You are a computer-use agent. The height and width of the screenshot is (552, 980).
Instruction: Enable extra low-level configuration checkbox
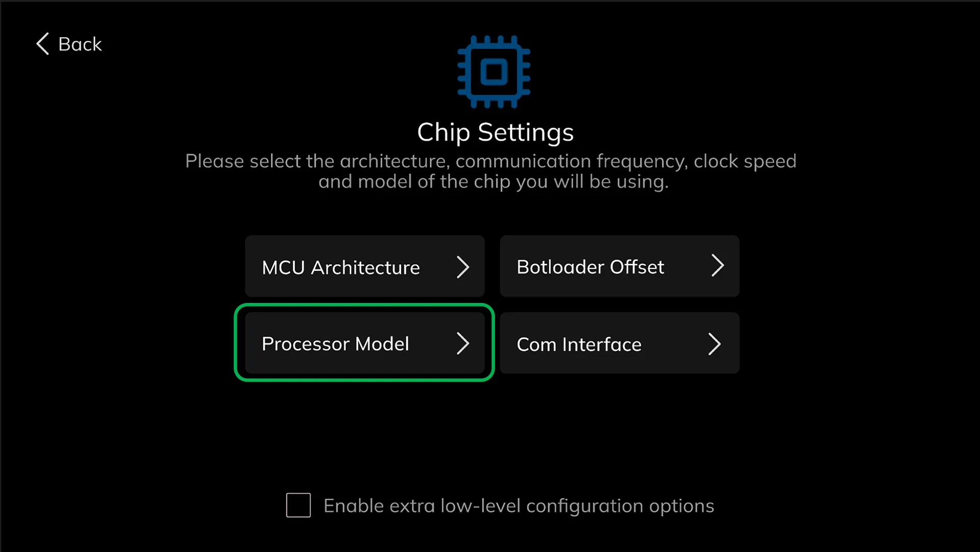click(299, 505)
